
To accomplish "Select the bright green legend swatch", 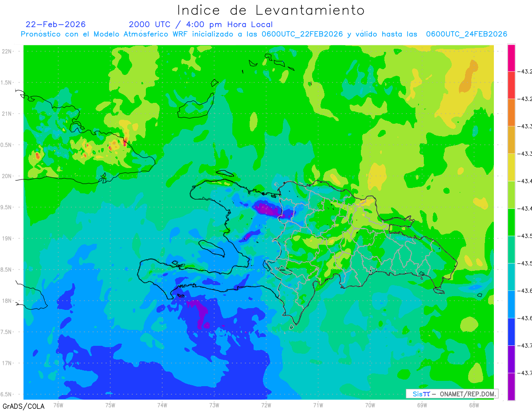I will pos(511,222).
